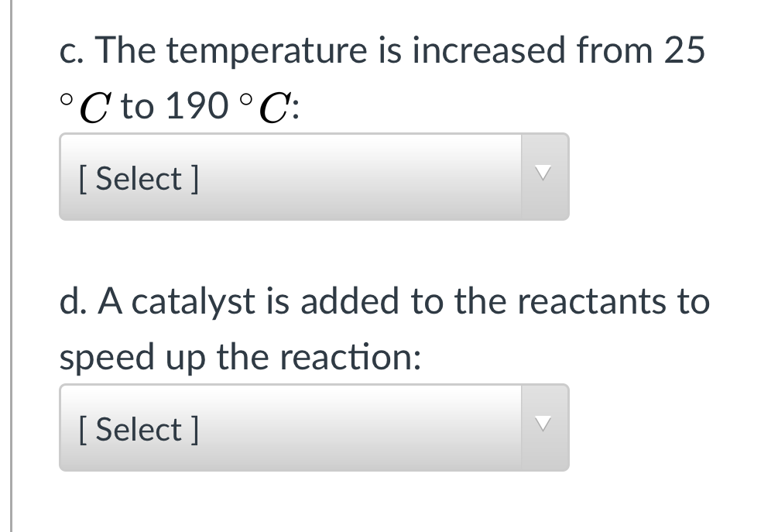Click the 'speed up the reaction:' line

coord(241,357)
